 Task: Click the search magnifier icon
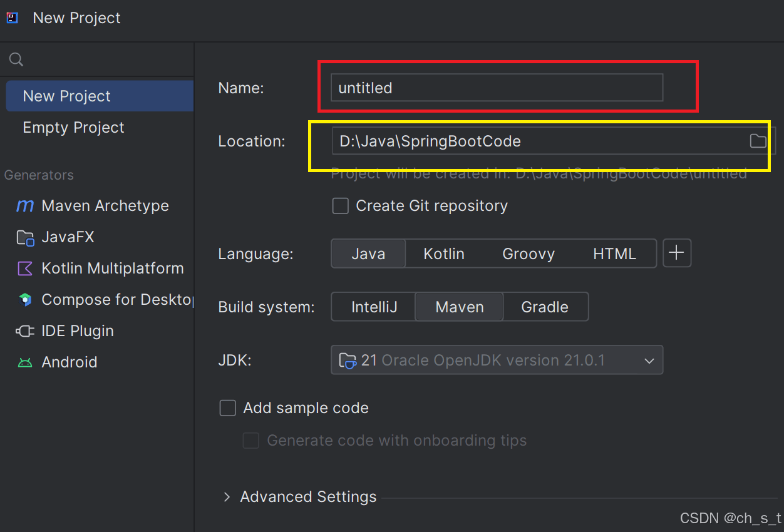(16, 59)
